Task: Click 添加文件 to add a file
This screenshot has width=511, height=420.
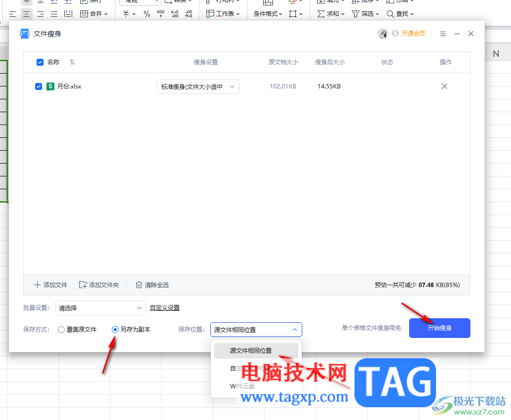Action: point(51,285)
